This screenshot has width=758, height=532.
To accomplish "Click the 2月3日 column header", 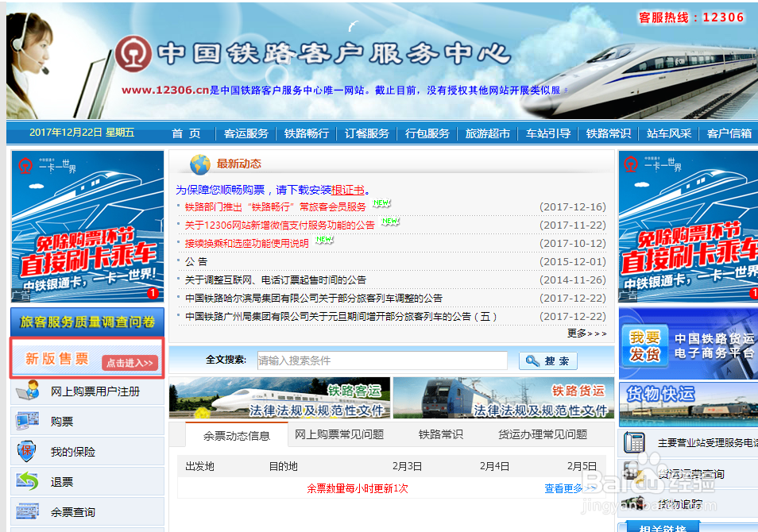I will (407, 466).
